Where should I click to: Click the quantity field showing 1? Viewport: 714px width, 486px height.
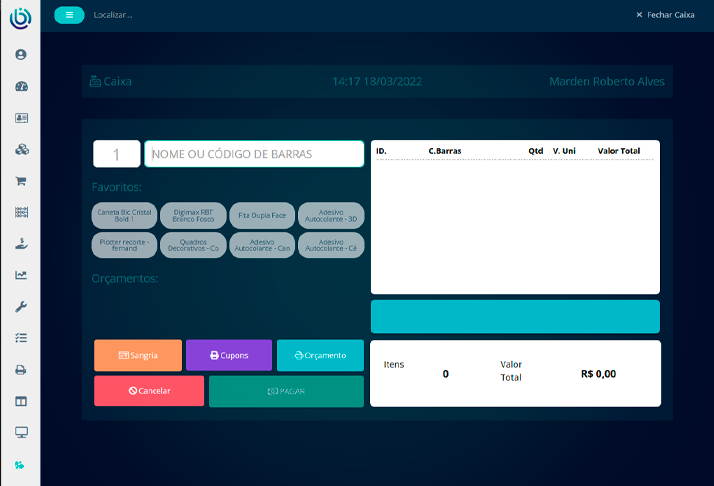coord(117,154)
